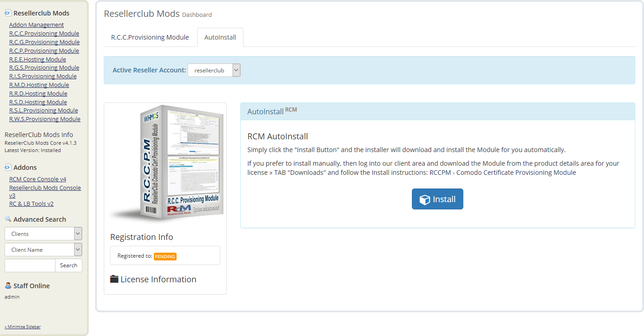The width and height of the screenshot is (644, 336).
Task: Click the Staff Online person icon
Action: [x=8, y=285]
